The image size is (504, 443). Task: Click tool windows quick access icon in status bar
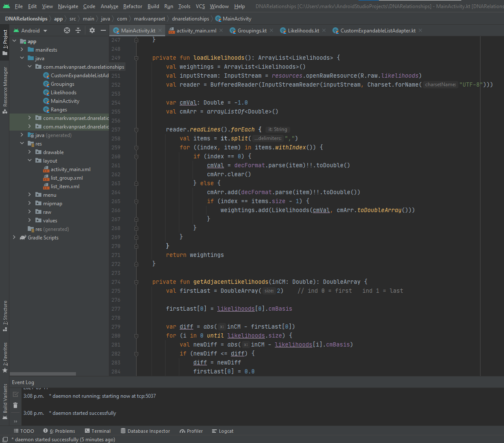(5, 440)
